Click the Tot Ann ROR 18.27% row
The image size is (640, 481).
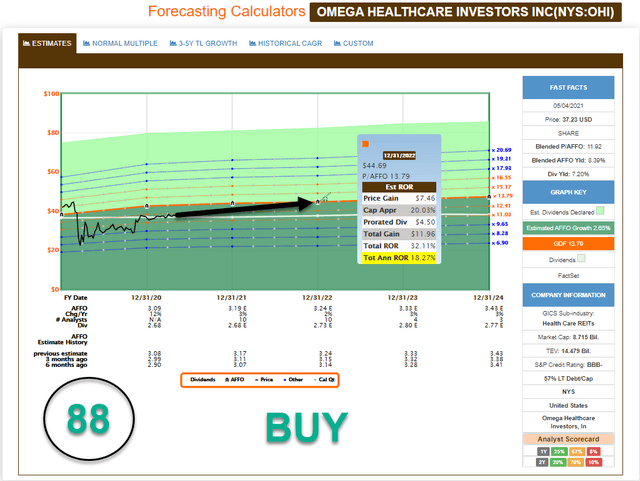tap(399, 258)
